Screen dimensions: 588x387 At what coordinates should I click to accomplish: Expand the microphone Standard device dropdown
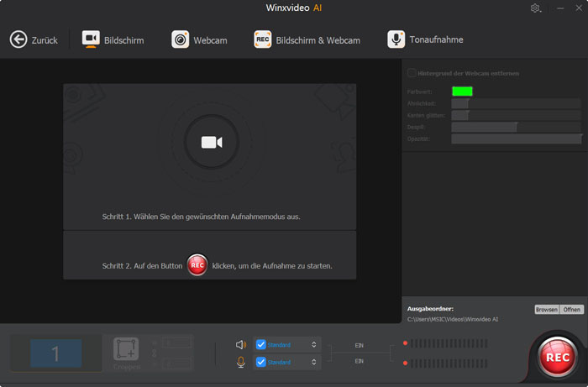point(313,363)
